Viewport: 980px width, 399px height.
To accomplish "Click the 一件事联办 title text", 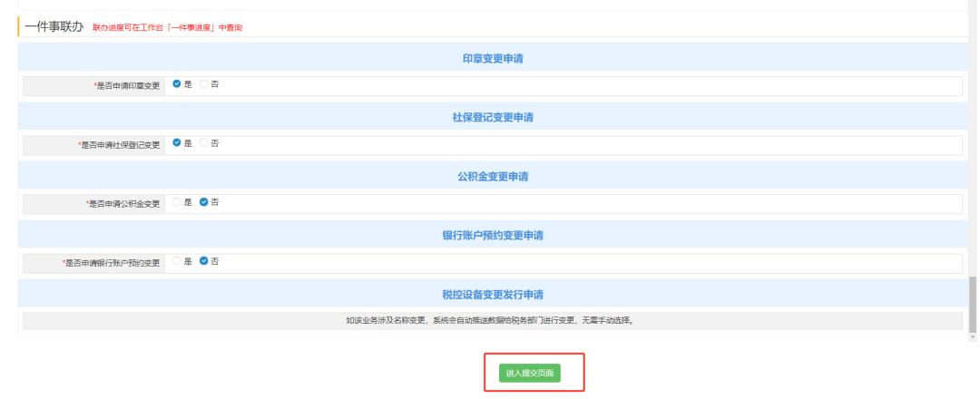I will click(54, 27).
